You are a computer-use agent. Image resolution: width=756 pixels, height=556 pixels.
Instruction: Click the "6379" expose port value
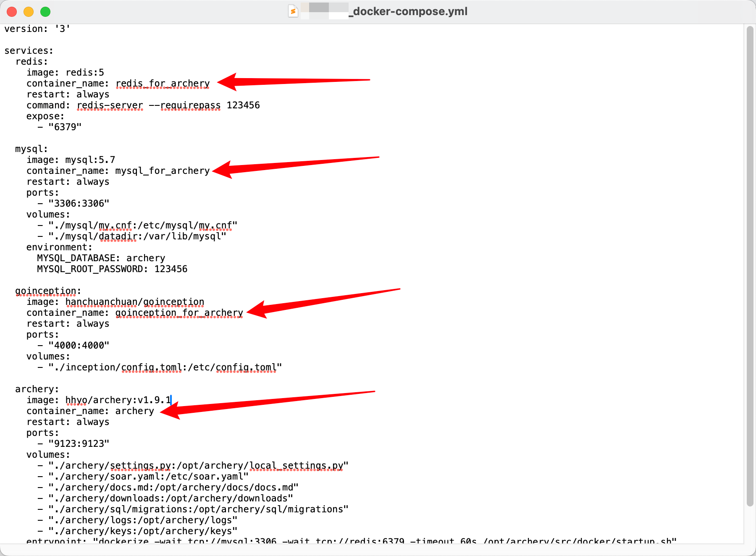(65, 127)
